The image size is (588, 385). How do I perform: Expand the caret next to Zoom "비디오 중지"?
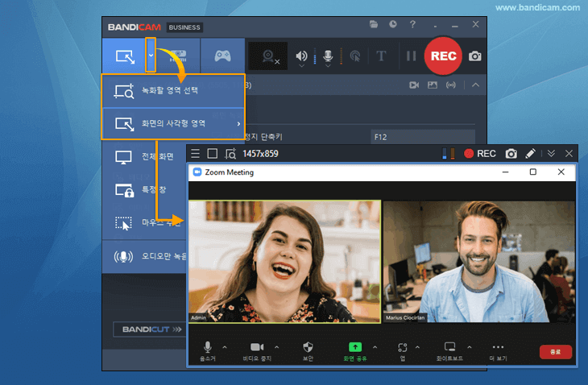click(277, 347)
